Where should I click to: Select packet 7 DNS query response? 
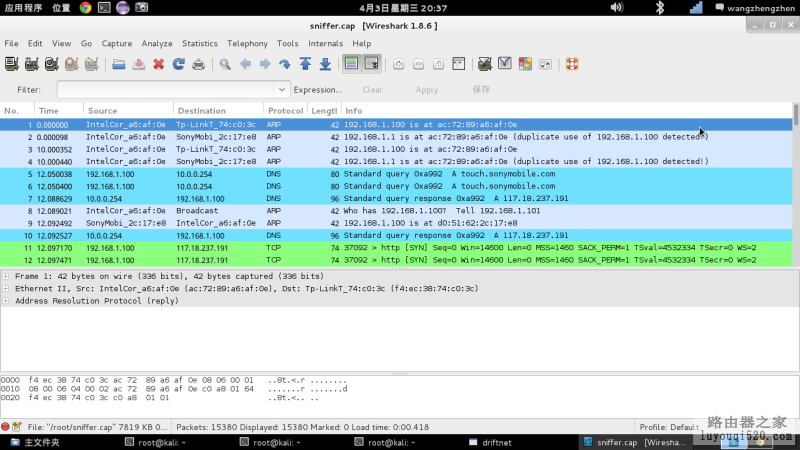396,198
